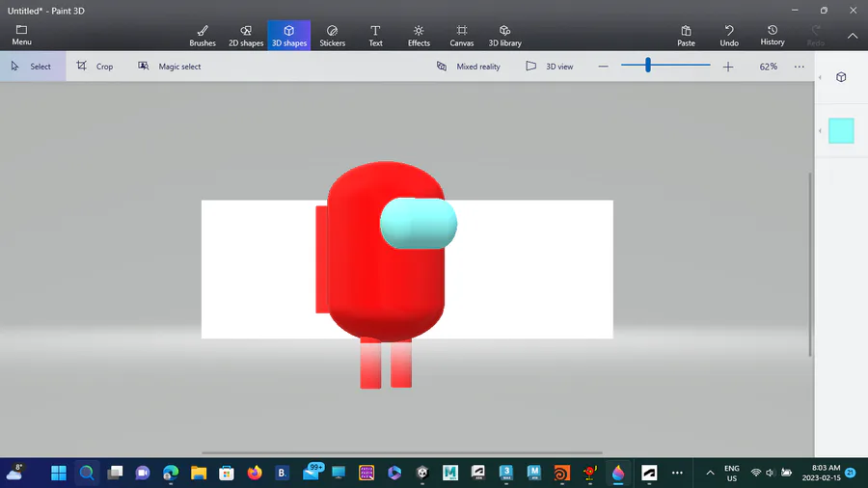Open Mail app with 99+ badge
The height and width of the screenshot is (488, 868).
pos(312,472)
